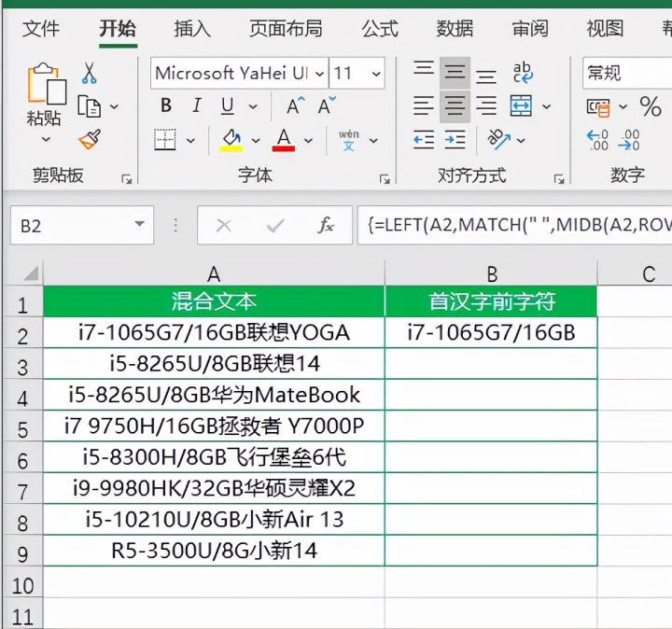Decrease the indent level

(424, 140)
